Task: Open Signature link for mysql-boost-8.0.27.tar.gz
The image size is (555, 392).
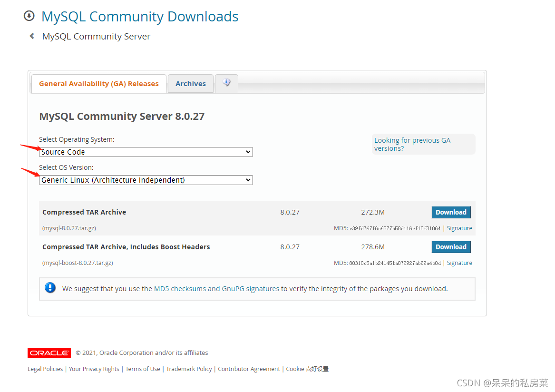Action: [459, 263]
